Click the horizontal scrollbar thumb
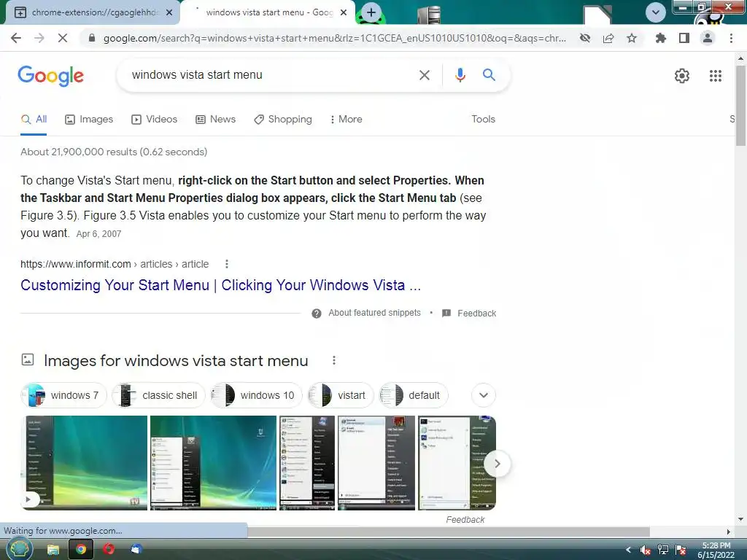This screenshot has width=747, height=560. click(x=449, y=531)
